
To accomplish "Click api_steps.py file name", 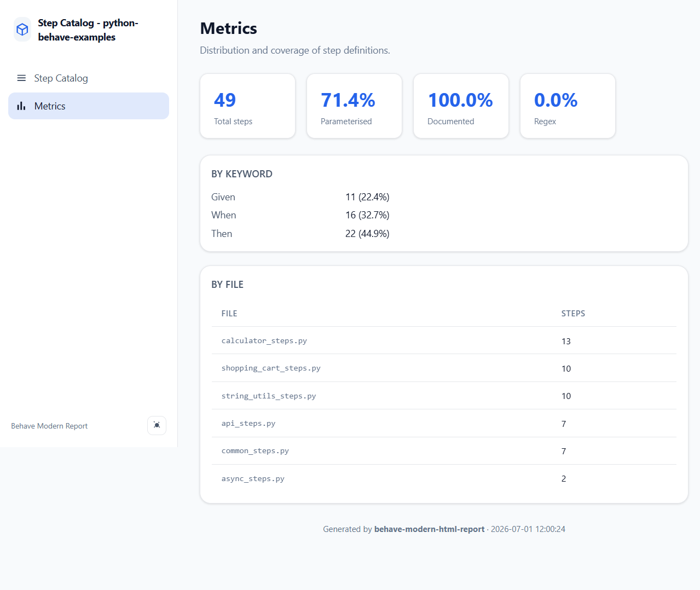I will pyautogui.click(x=248, y=424).
